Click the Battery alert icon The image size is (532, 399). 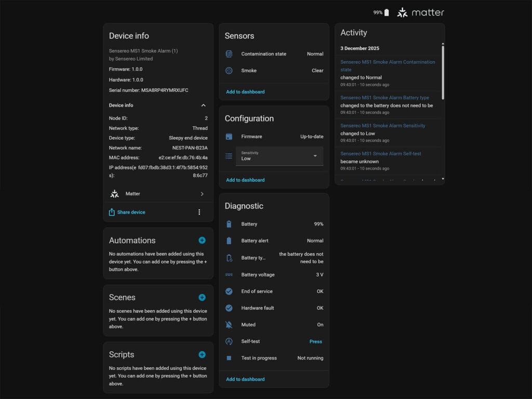point(229,241)
